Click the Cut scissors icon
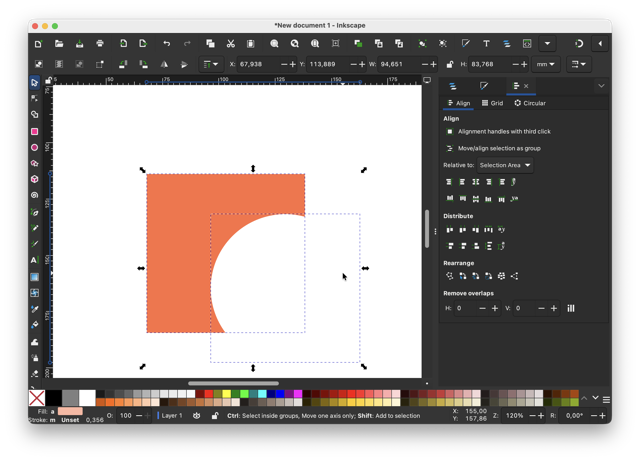640x461 pixels. pyautogui.click(x=231, y=44)
